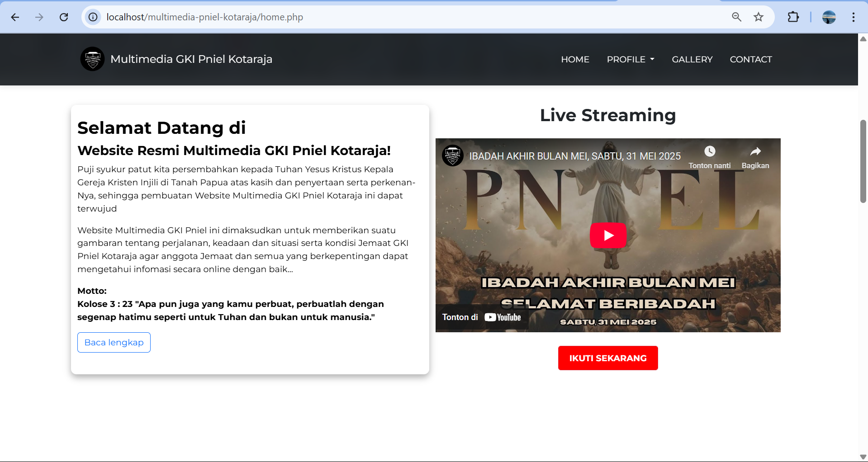The image size is (868, 462).
Task: Open the Chrome profile avatar
Action: coord(829,17)
